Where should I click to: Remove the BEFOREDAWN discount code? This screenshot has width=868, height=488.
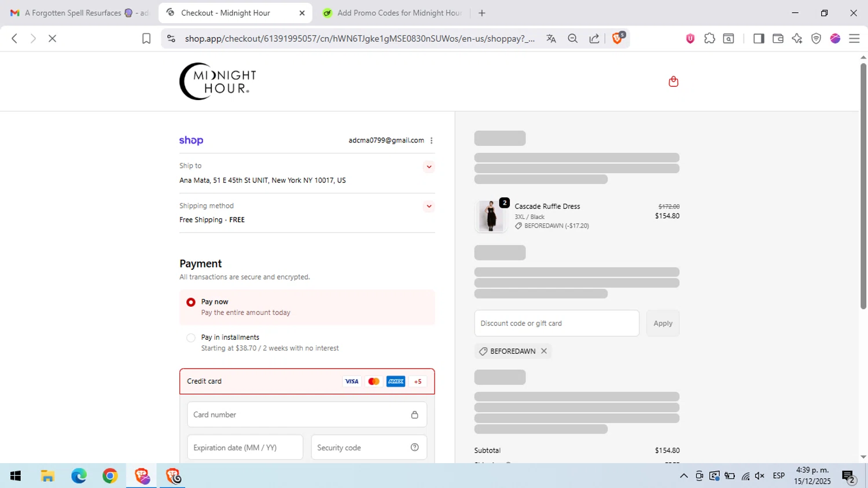click(x=544, y=351)
